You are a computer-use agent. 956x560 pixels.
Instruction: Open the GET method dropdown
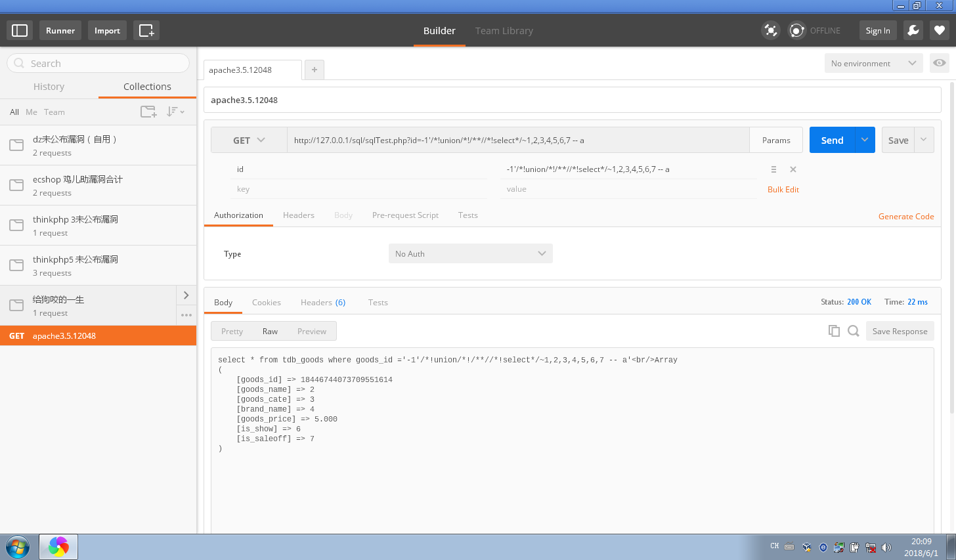[x=249, y=140]
